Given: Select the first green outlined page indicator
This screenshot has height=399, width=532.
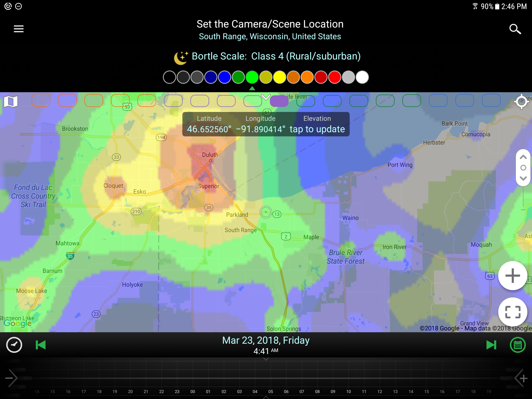Looking at the screenshot, I should (x=306, y=101).
